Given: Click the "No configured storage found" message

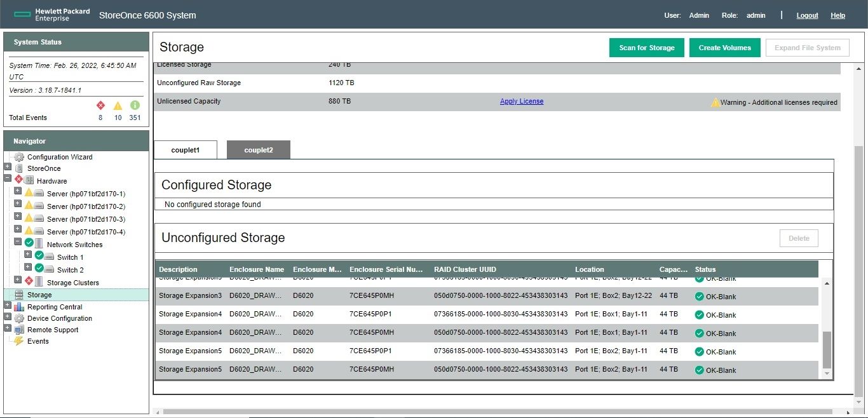Looking at the screenshot, I should pyautogui.click(x=213, y=205).
